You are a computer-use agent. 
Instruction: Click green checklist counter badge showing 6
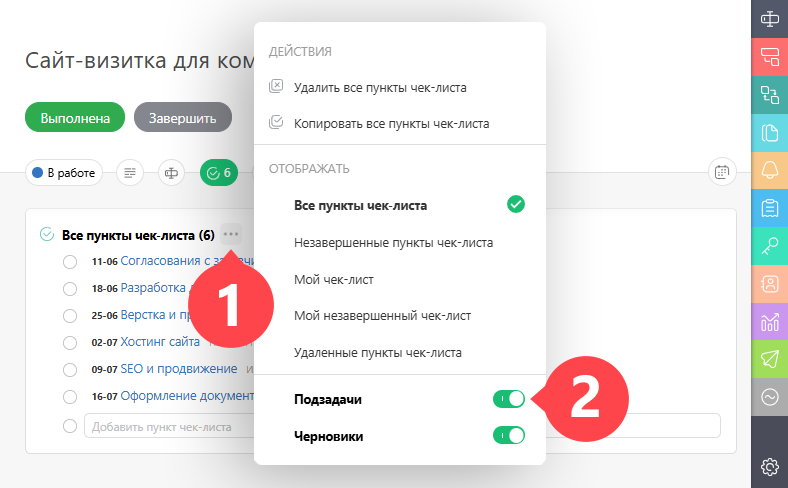(219, 173)
